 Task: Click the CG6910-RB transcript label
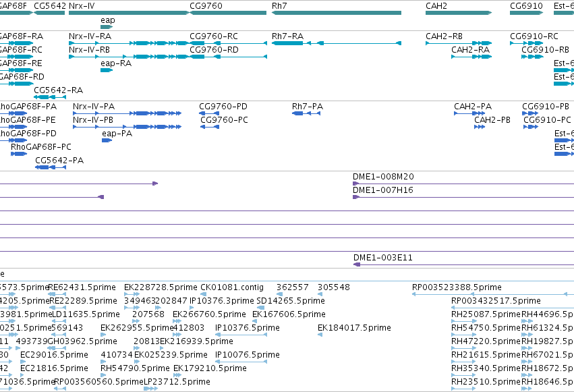click(546, 50)
